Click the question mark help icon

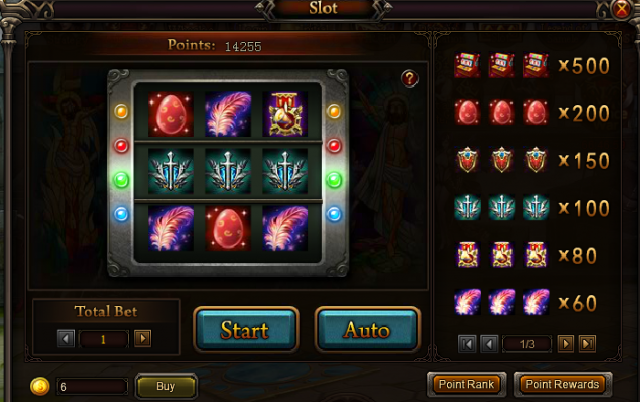point(409,78)
